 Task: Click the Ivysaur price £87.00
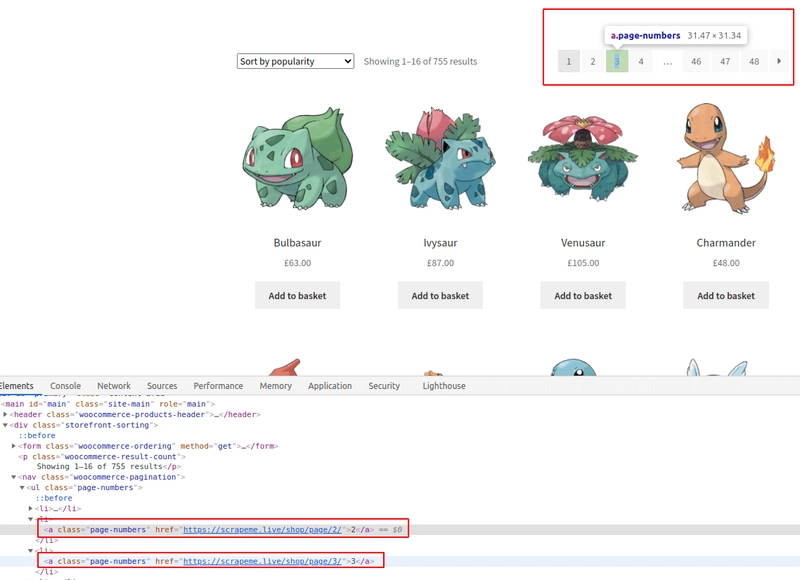[x=440, y=263]
